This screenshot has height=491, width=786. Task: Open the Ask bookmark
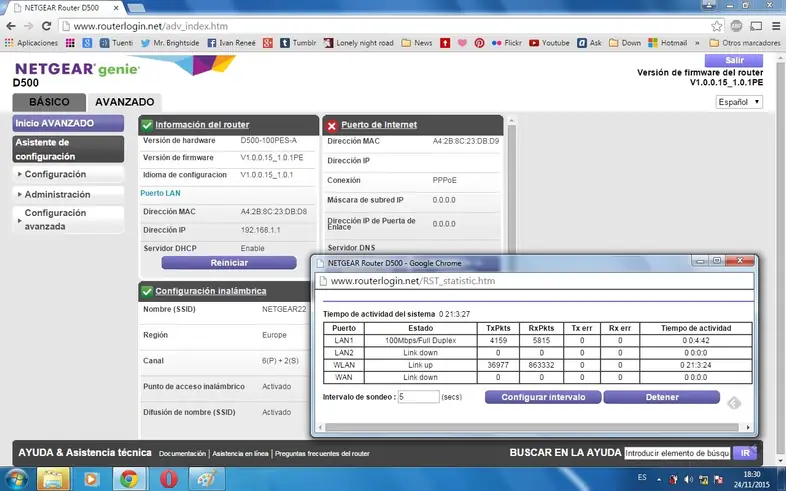click(x=590, y=43)
